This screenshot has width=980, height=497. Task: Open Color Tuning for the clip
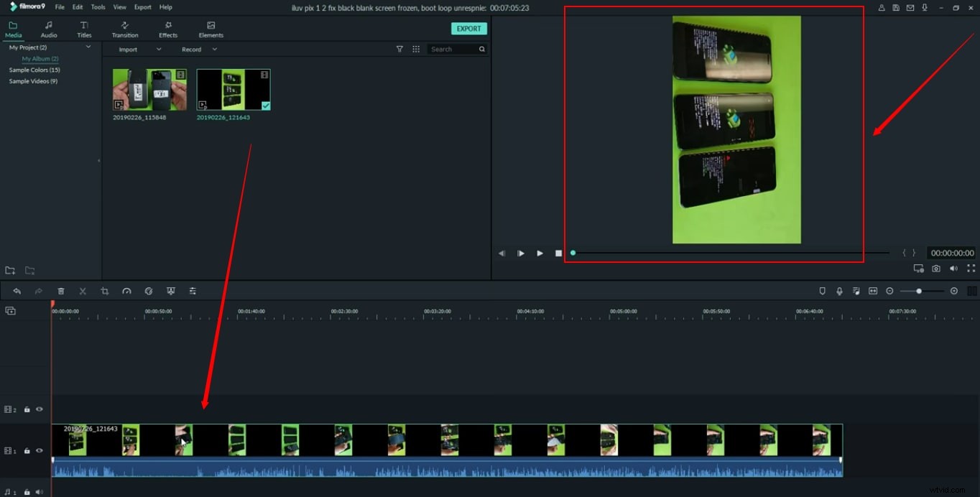(149, 291)
